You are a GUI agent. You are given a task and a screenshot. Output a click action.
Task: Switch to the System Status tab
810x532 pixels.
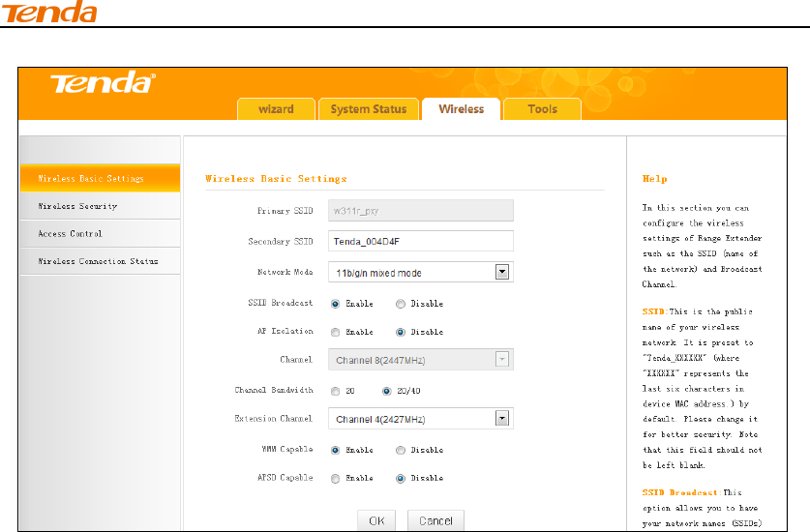pos(369,109)
